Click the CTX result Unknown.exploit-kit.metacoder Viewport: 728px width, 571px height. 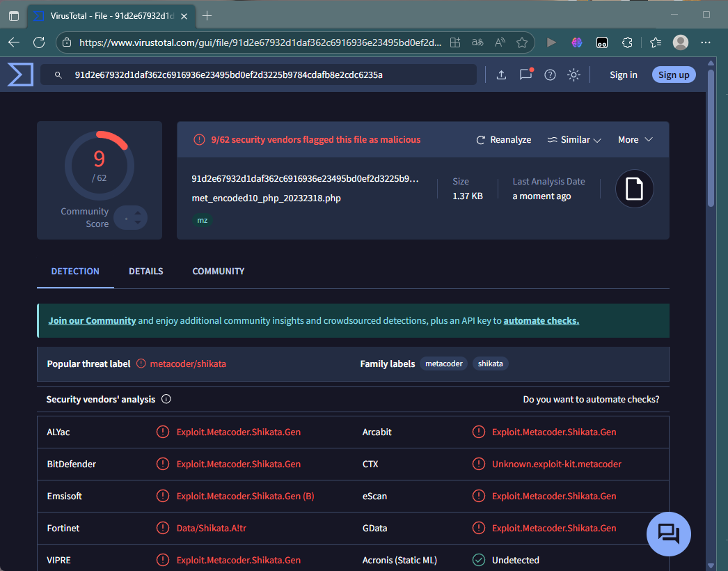point(556,464)
